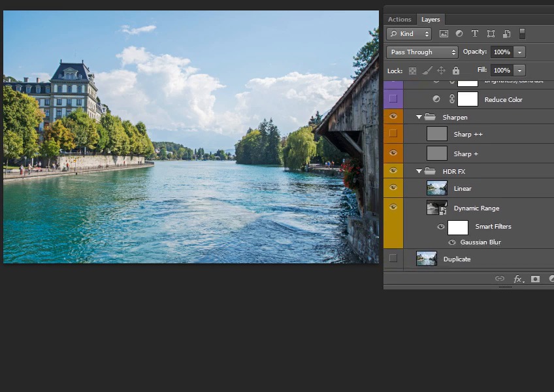Click the lock position icon

point(441,71)
